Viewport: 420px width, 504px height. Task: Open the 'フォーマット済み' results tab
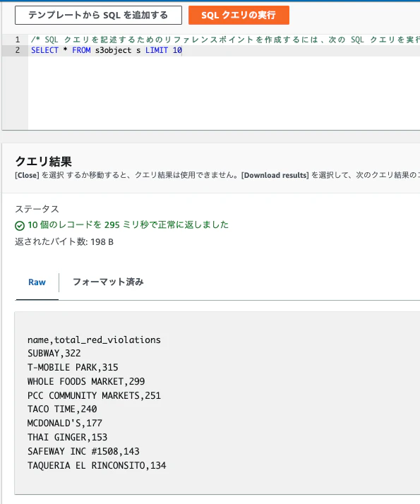tap(108, 282)
